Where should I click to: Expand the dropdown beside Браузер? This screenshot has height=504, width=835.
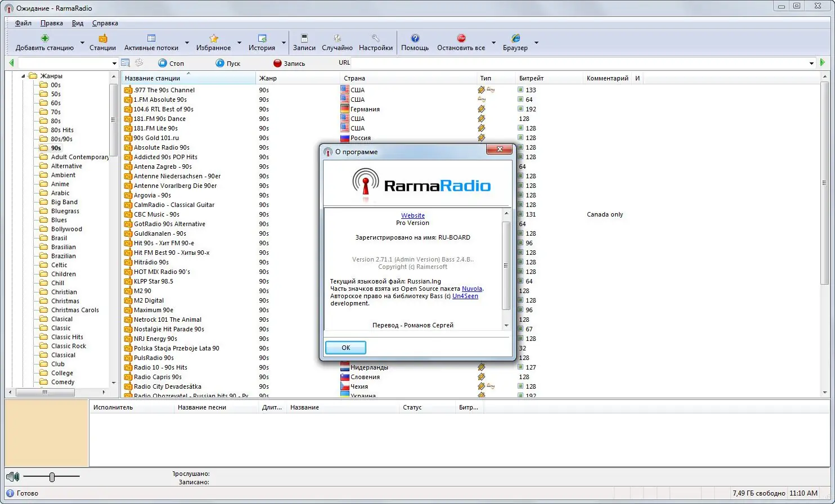[536, 42]
